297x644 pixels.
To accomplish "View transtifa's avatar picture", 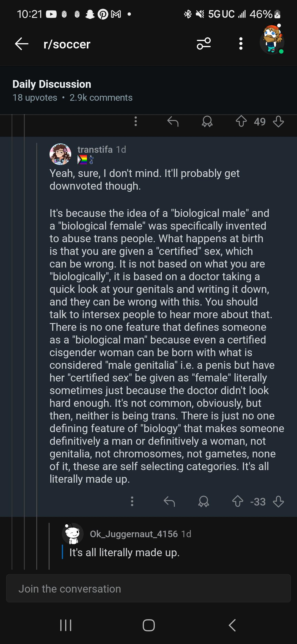I will pyautogui.click(x=60, y=154).
